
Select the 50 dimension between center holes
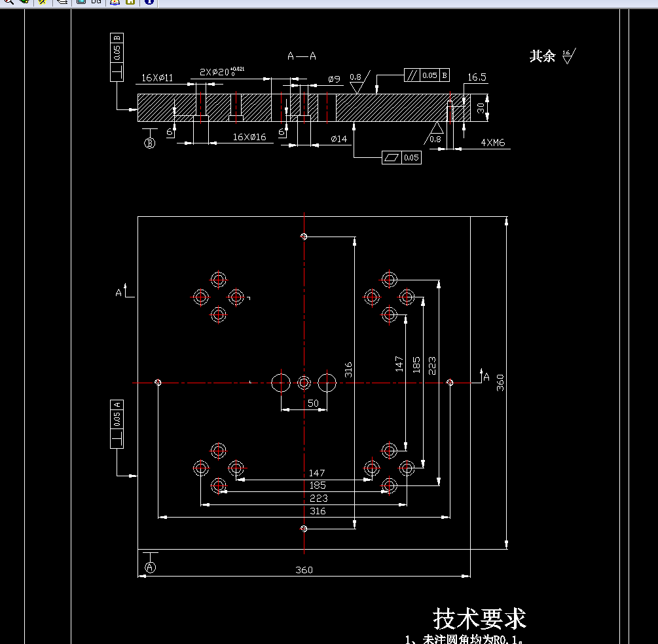[x=313, y=404]
